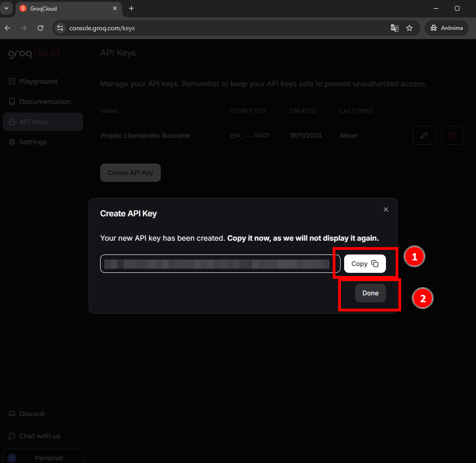
Task: Open the Personal account switcher
Action: pyautogui.click(x=43, y=457)
